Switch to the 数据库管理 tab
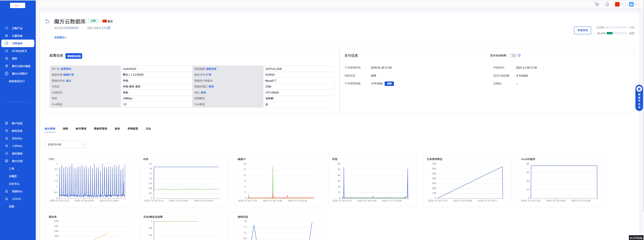 click(100, 129)
